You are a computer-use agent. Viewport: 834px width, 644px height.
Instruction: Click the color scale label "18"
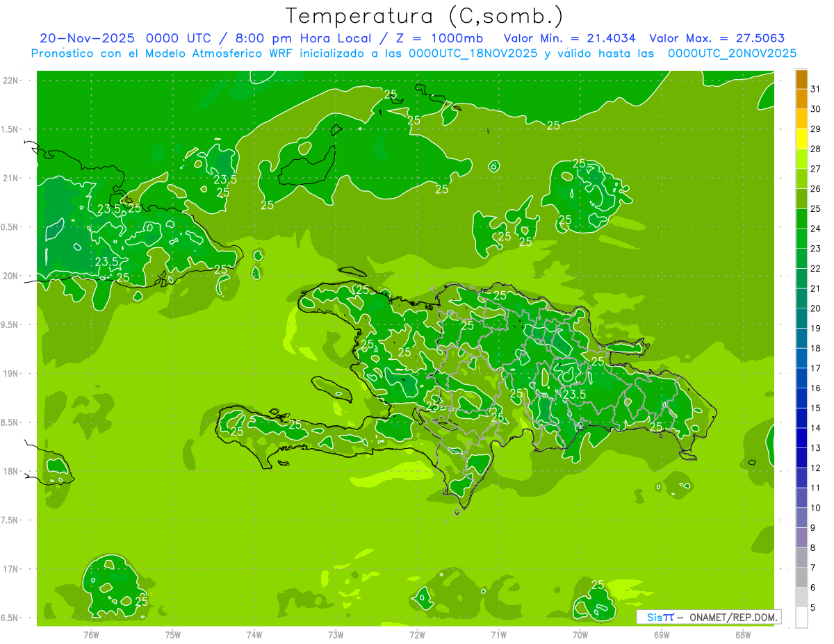tap(816, 348)
